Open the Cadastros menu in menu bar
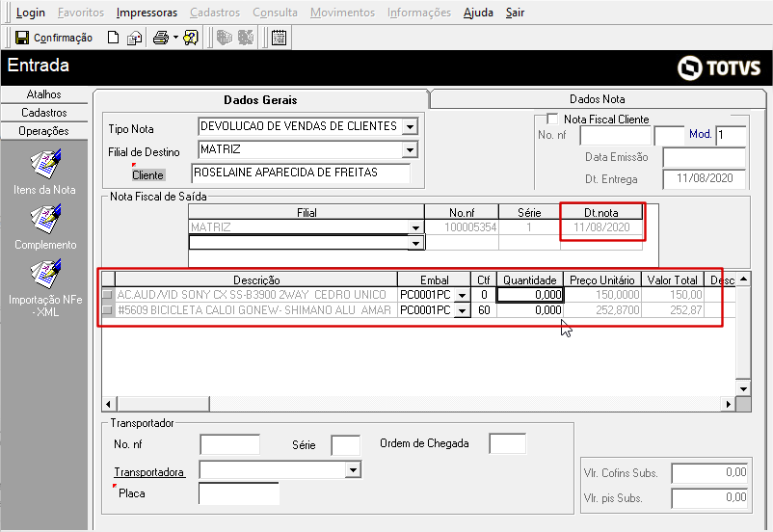The image size is (773, 532). pyautogui.click(x=215, y=13)
